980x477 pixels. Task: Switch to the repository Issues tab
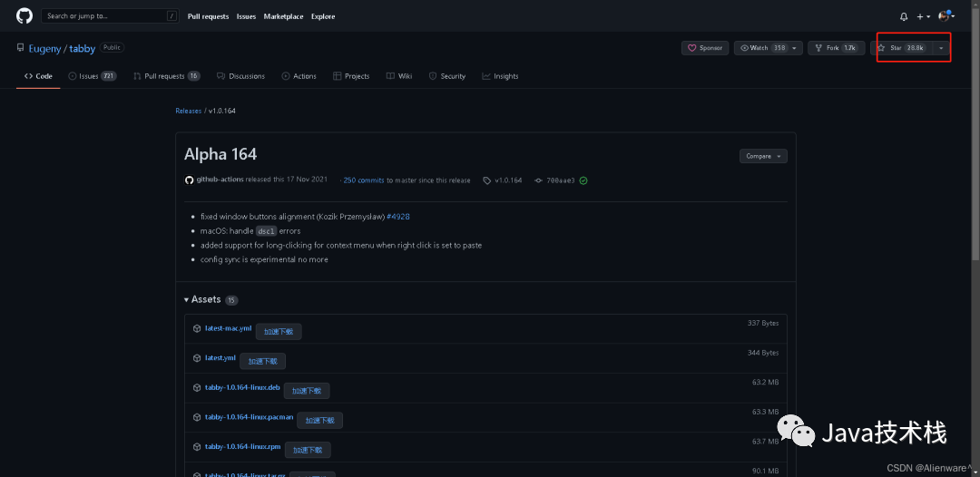tap(93, 76)
